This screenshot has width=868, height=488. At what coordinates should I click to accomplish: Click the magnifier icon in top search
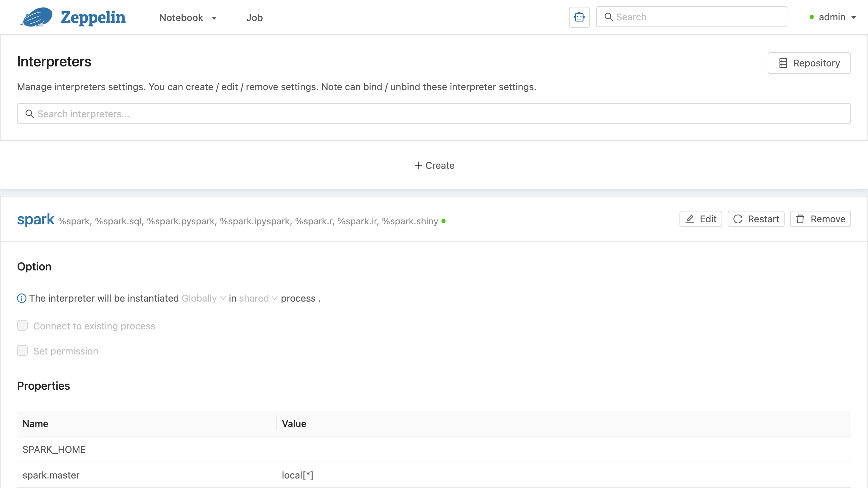pos(609,17)
